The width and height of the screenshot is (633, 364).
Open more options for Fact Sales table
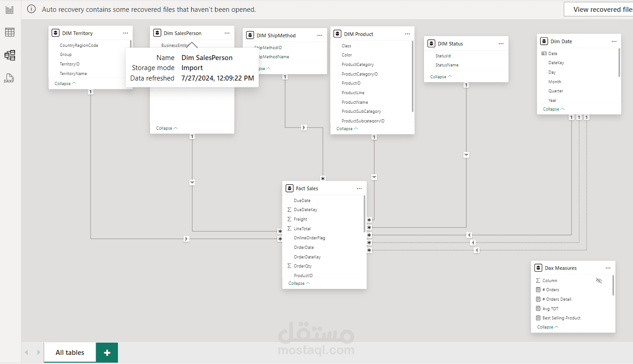[x=359, y=188]
